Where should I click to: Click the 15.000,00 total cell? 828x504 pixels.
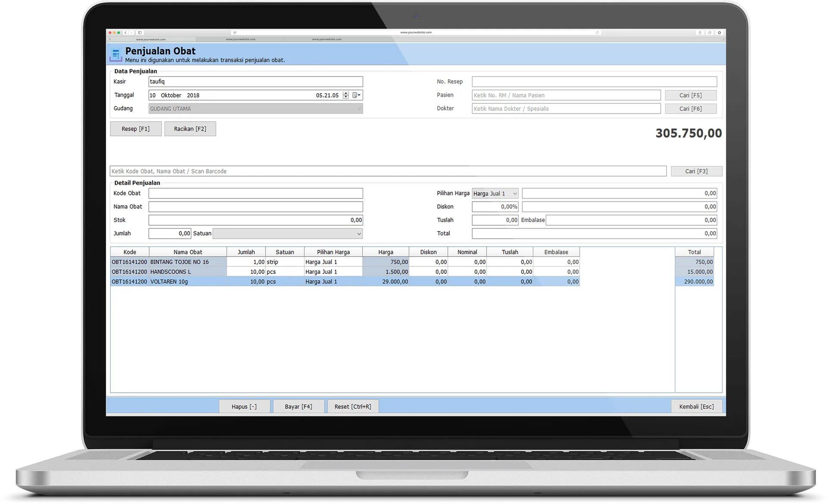coord(694,272)
